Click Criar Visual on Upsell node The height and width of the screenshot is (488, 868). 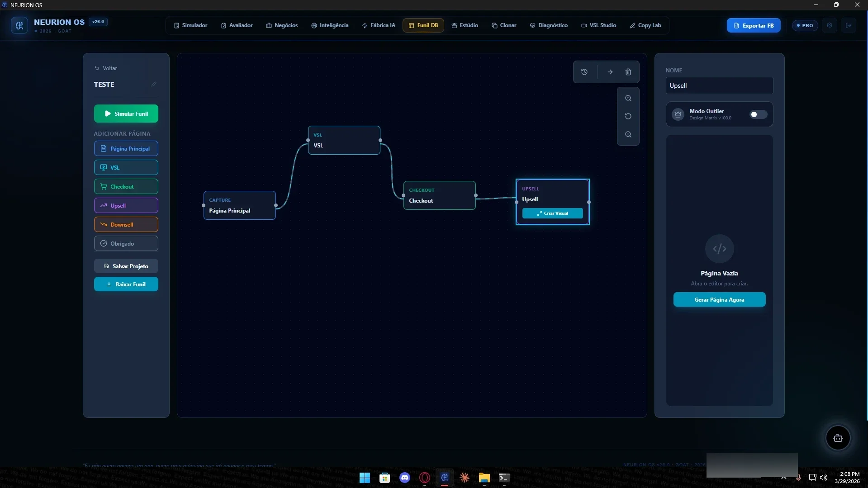click(x=552, y=213)
